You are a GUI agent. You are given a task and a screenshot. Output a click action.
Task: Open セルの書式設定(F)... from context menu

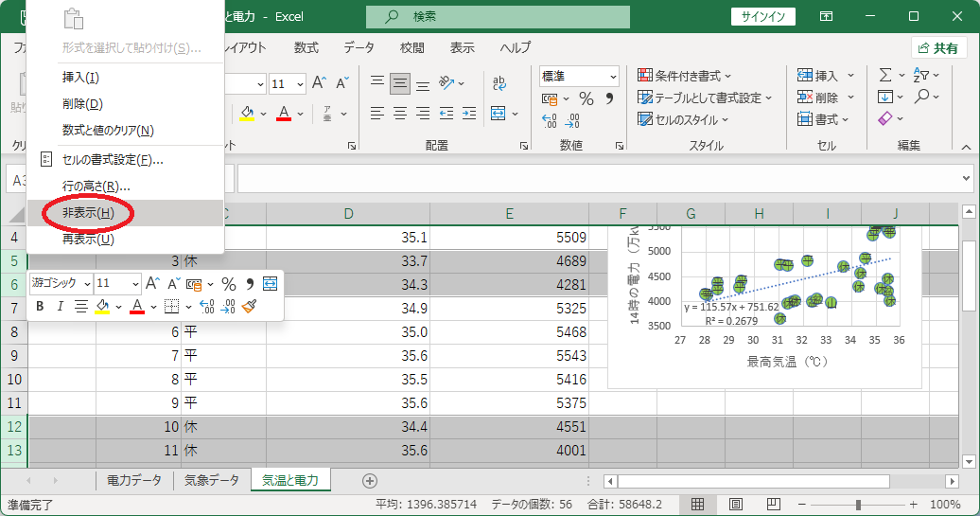tap(113, 159)
